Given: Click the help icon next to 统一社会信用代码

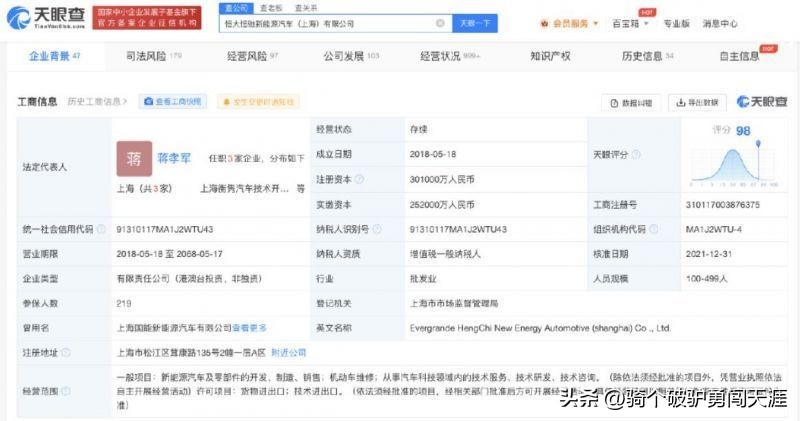Looking at the screenshot, I should tap(101, 229).
